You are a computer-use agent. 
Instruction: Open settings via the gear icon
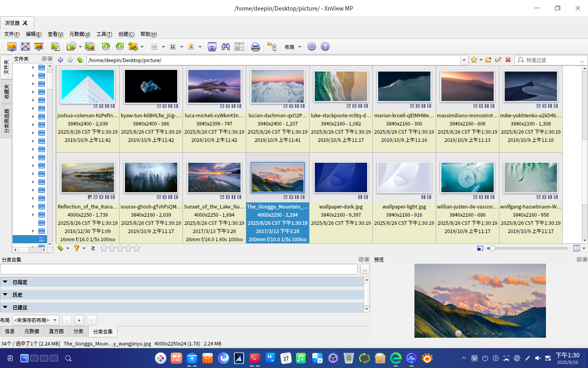point(312,47)
